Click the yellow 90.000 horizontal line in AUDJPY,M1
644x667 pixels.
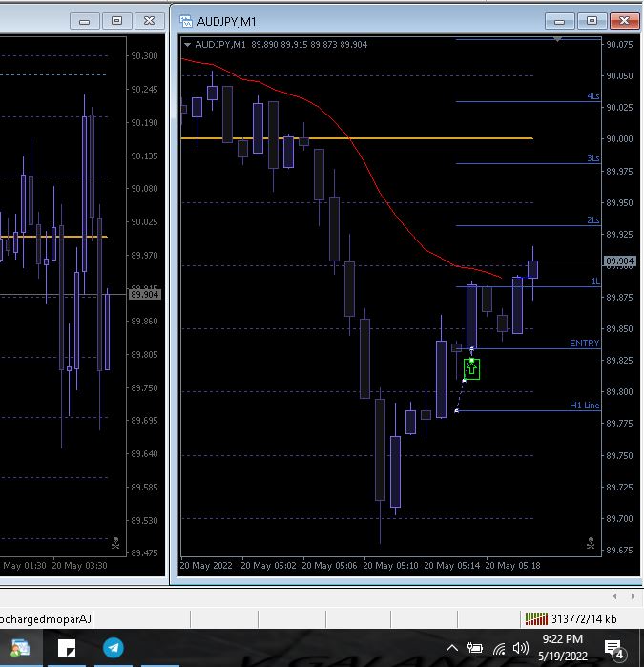click(357, 138)
